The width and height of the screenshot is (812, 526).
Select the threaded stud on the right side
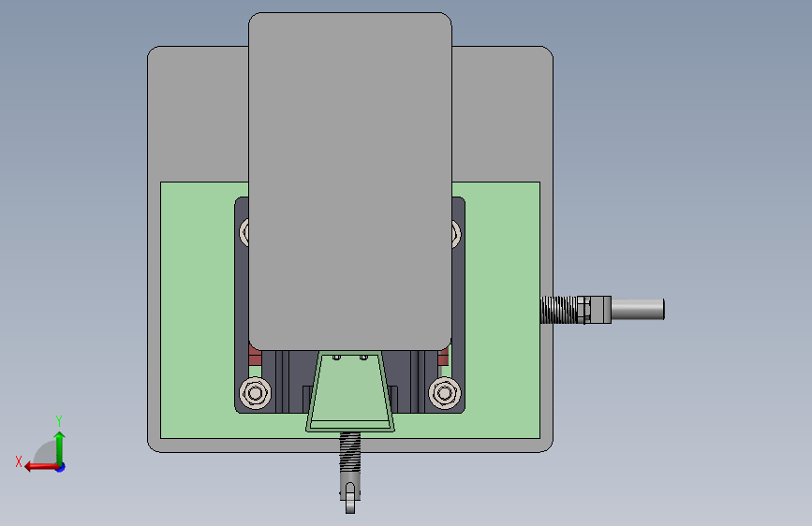[558, 310]
